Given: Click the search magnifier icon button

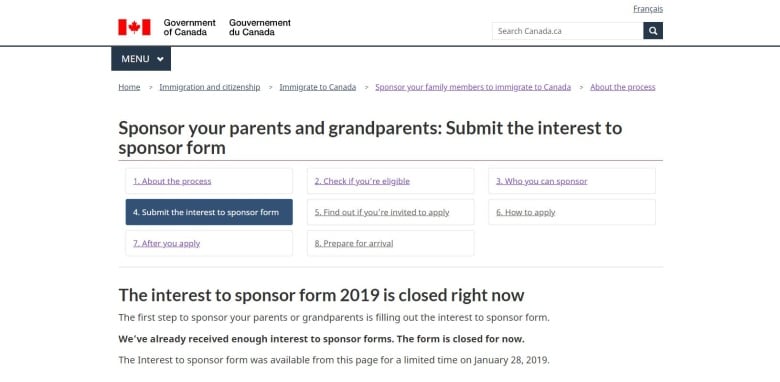Looking at the screenshot, I should [x=653, y=31].
